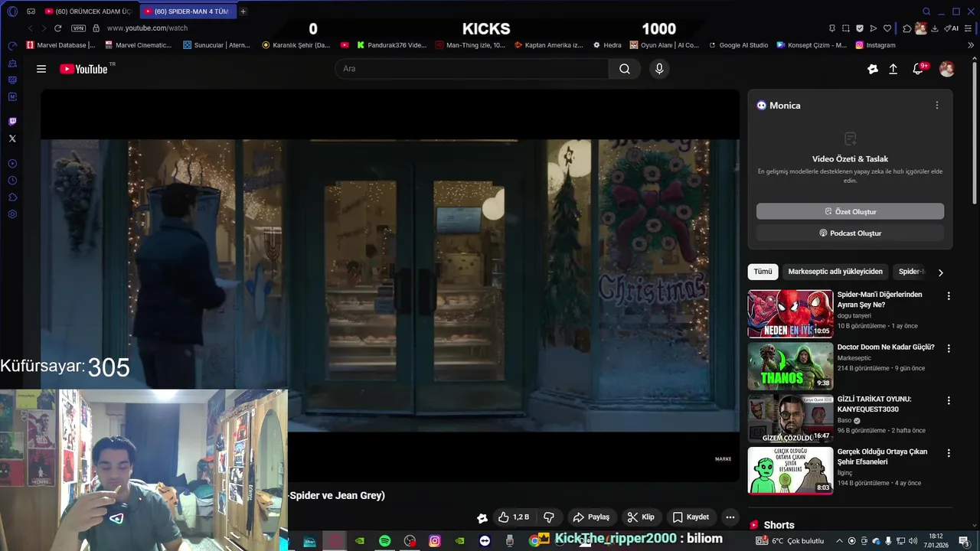Open Marvel Database bookmark

61,45
